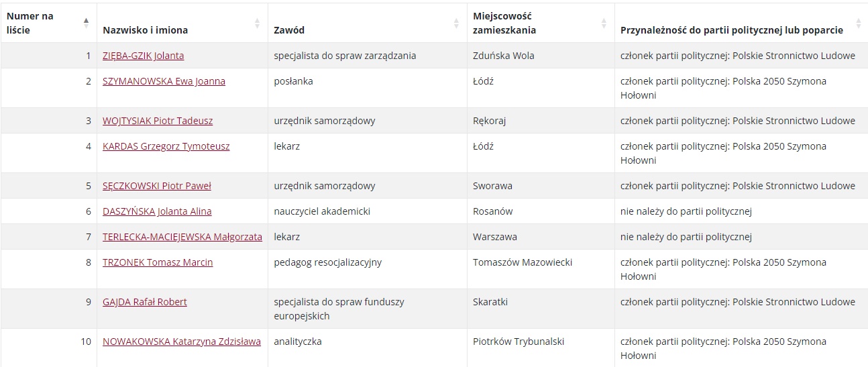This screenshot has height=367, width=868.
Task: Click the Numer na liście header label
Action: (x=30, y=23)
